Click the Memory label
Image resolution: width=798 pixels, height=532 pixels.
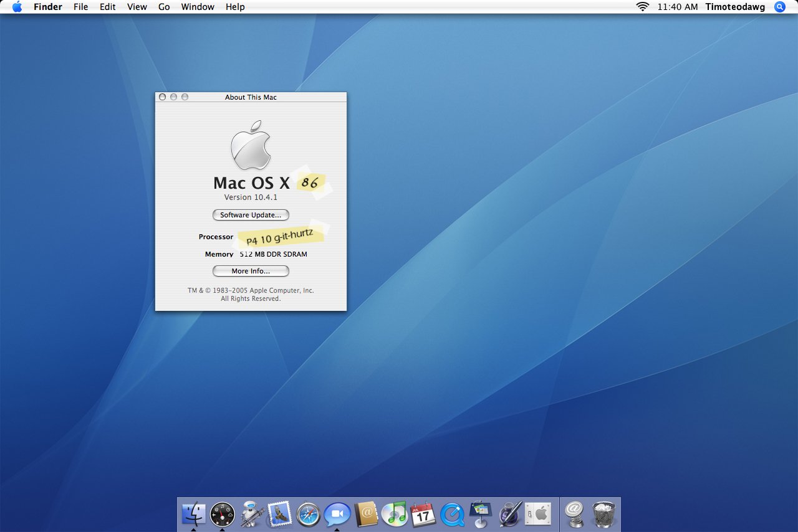[x=219, y=254]
